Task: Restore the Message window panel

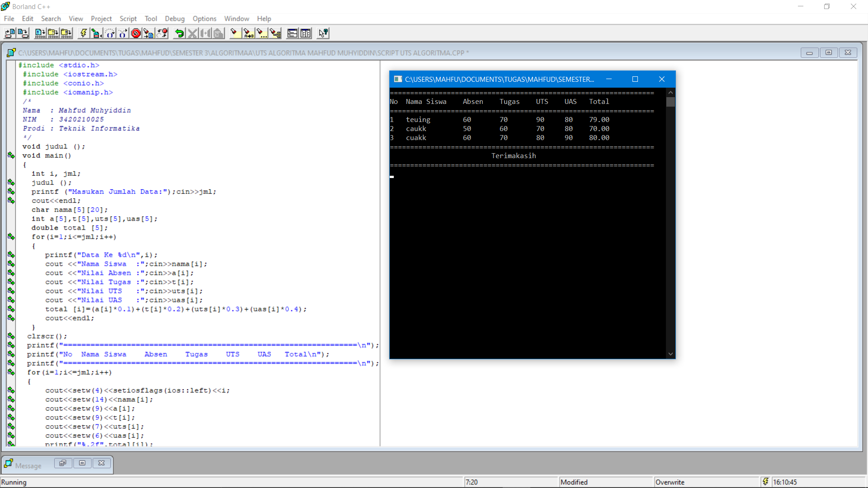Action: click(62, 463)
